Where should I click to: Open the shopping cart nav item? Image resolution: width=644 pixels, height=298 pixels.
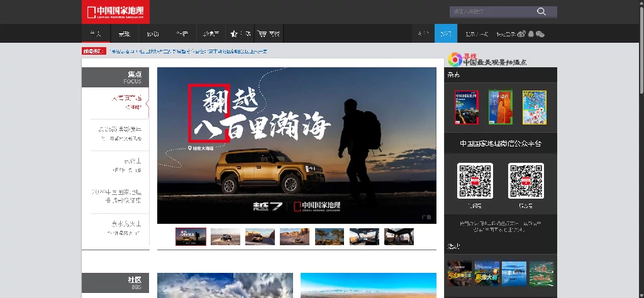point(269,34)
